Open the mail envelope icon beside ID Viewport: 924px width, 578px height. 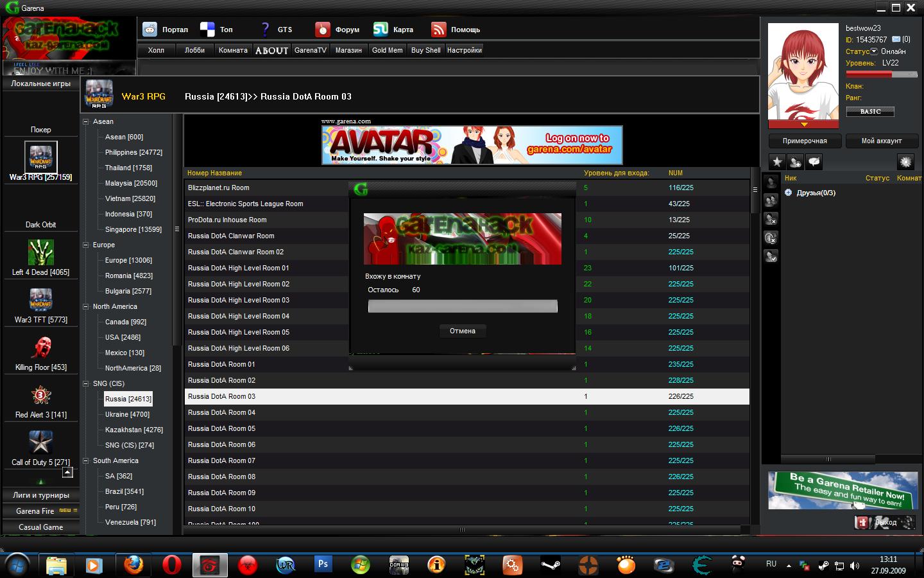(x=896, y=39)
